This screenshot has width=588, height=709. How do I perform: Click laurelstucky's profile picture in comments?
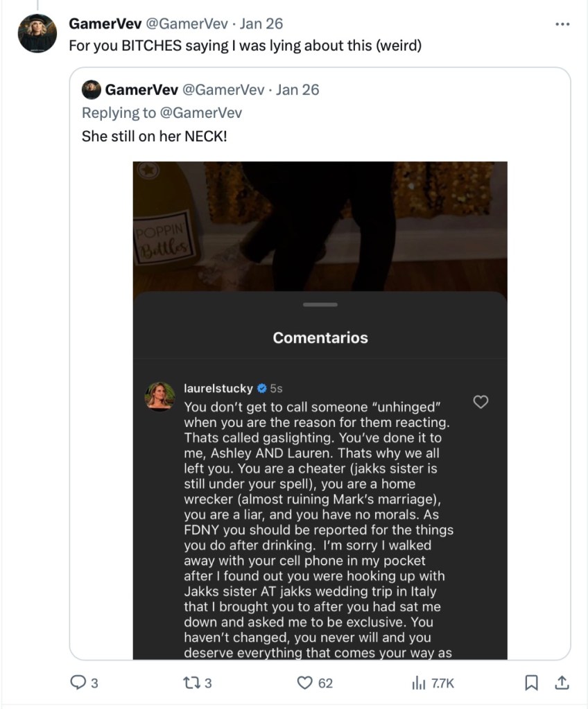pos(159,396)
